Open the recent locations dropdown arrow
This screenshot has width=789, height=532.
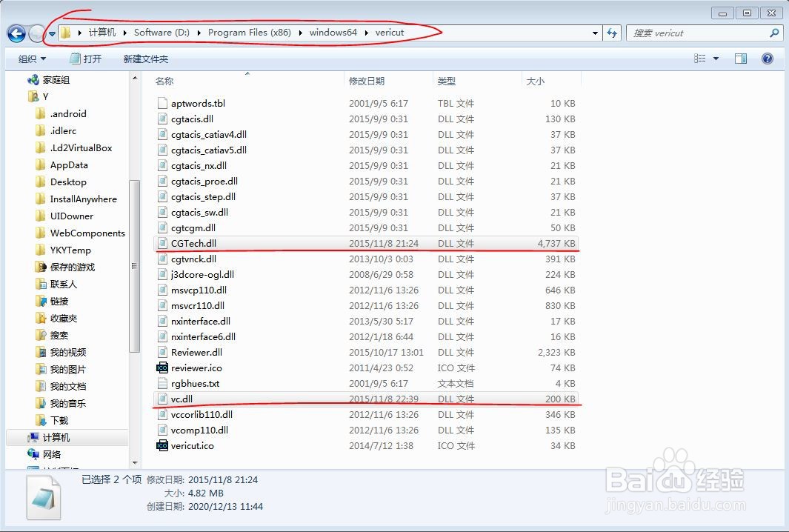coord(52,34)
